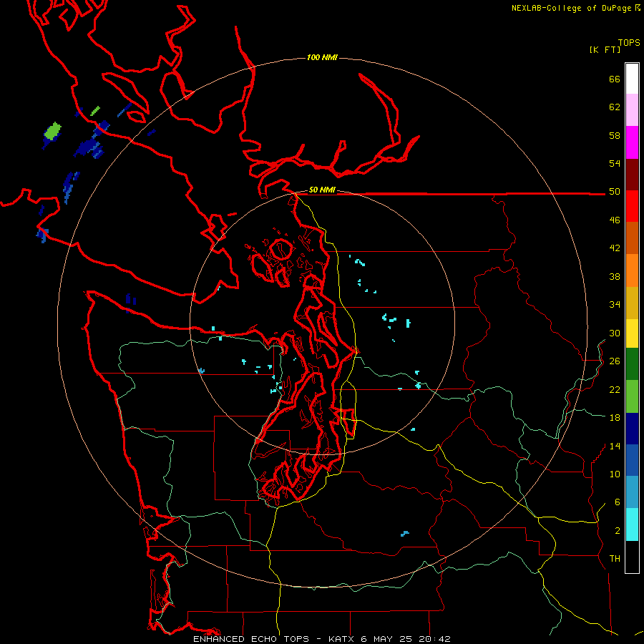Click the "50 NMI" range ring label

[x=322, y=190]
